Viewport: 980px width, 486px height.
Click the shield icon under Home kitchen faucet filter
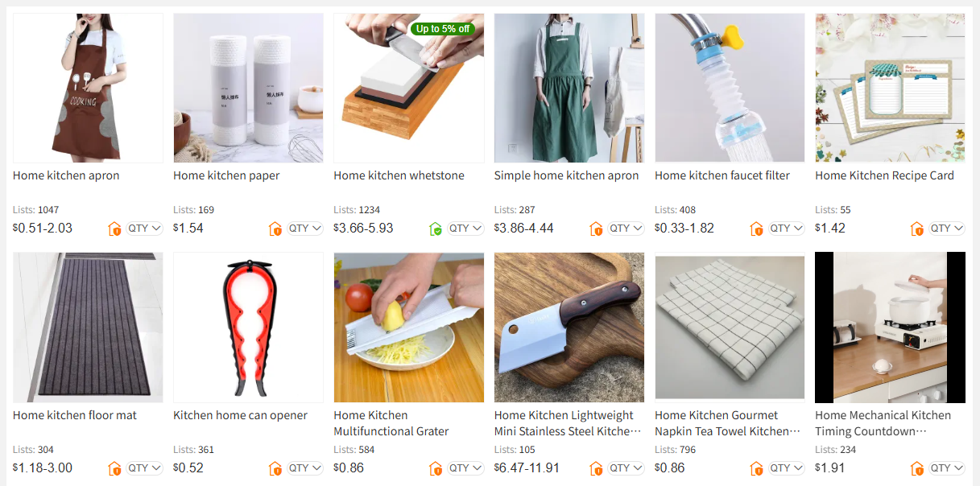click(x=757, y=229)
